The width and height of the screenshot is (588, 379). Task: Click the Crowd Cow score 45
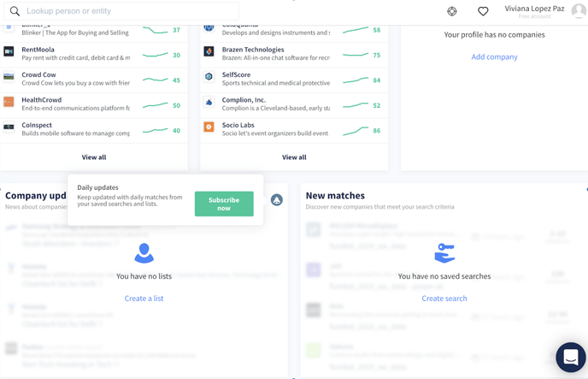(176, 80)
